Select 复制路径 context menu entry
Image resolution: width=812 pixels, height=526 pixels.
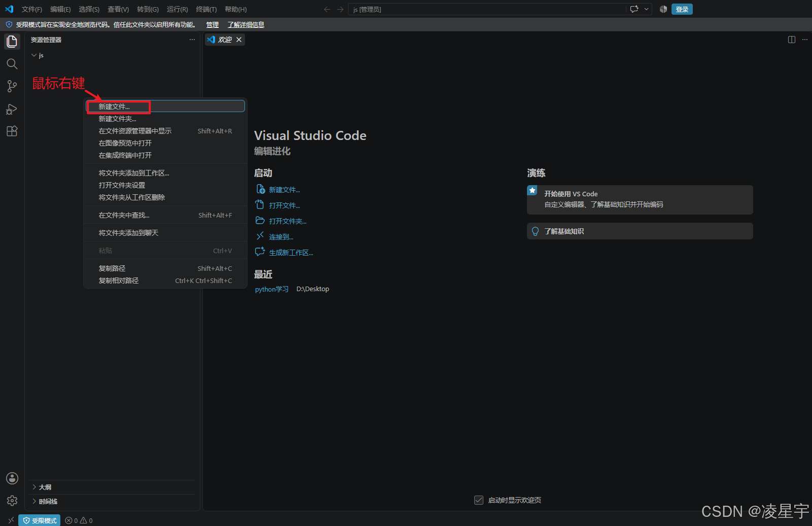165,268
